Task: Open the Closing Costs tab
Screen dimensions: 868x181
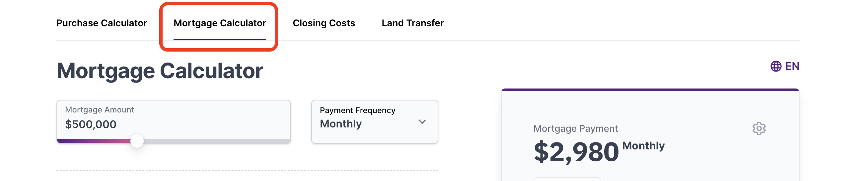Action: [324, 23]
